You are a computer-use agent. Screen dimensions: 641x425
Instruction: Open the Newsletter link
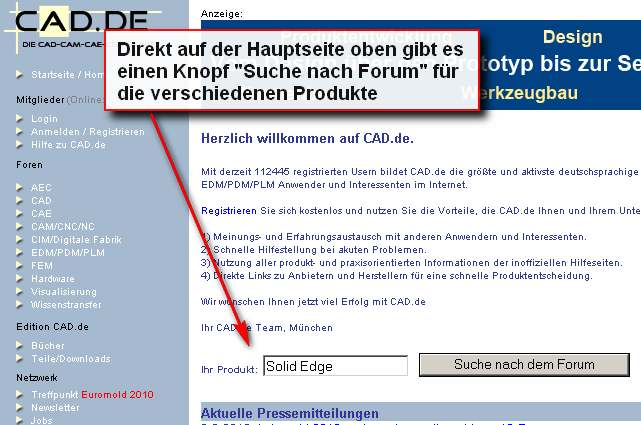click(55, 408)
